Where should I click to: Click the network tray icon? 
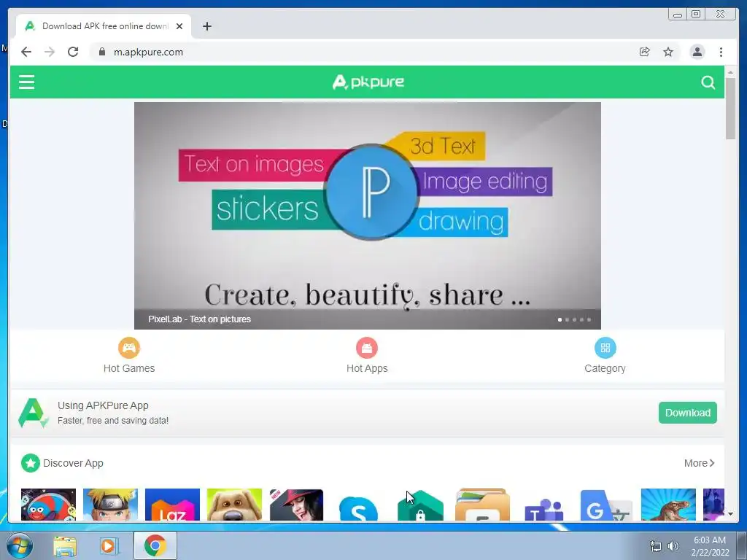656,546
